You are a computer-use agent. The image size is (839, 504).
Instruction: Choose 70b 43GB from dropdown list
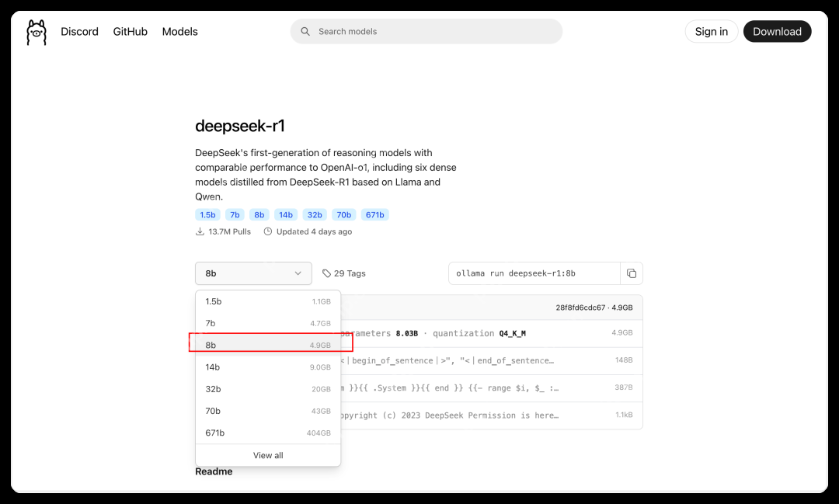click(x=268, y=411)
